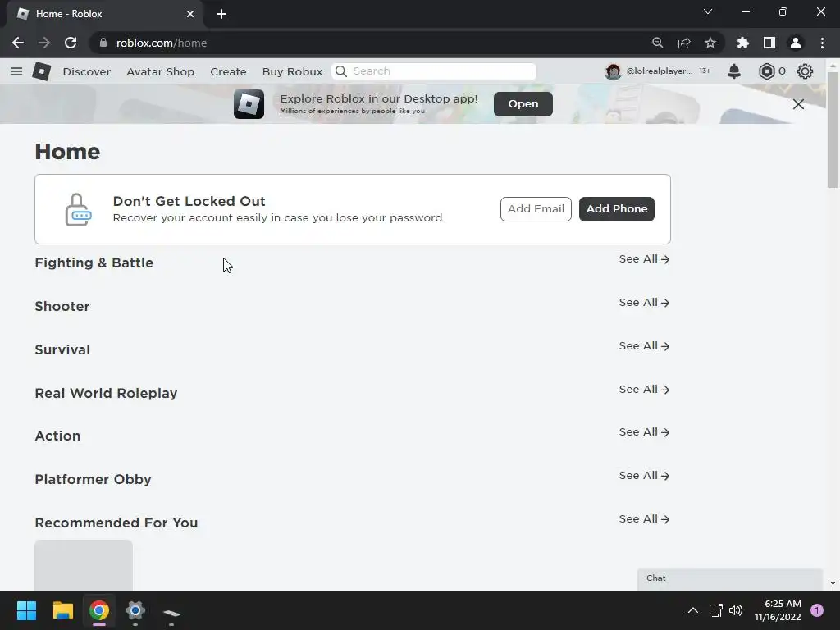See All for Action category
Viewport: 840px width, 630px height.
(644, 432)
